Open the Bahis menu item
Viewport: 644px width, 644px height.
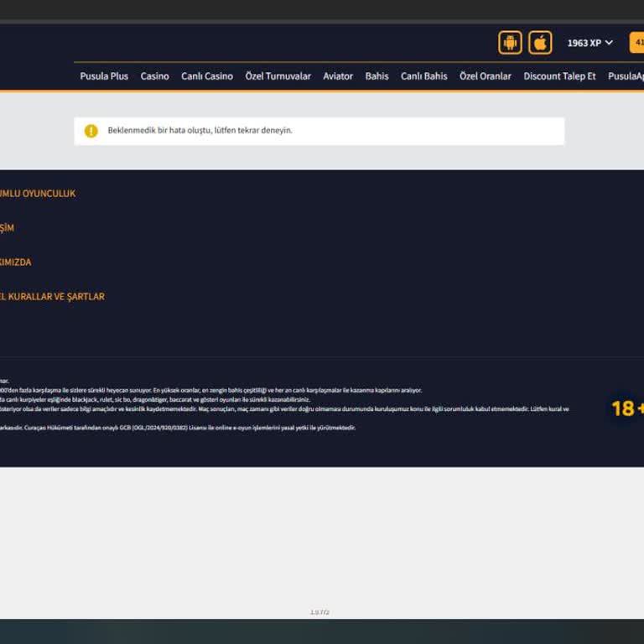click(377, 76)
